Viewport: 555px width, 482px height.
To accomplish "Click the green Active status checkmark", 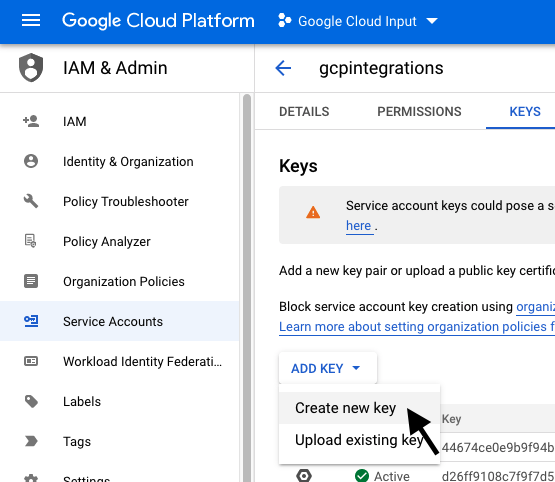I will [x=361, y=475].
